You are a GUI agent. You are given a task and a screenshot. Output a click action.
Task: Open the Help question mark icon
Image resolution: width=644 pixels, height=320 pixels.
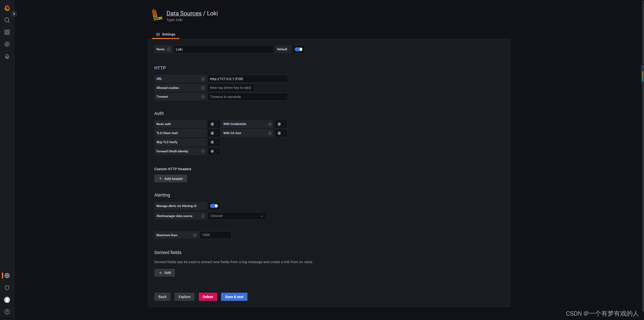pos(7,312)
